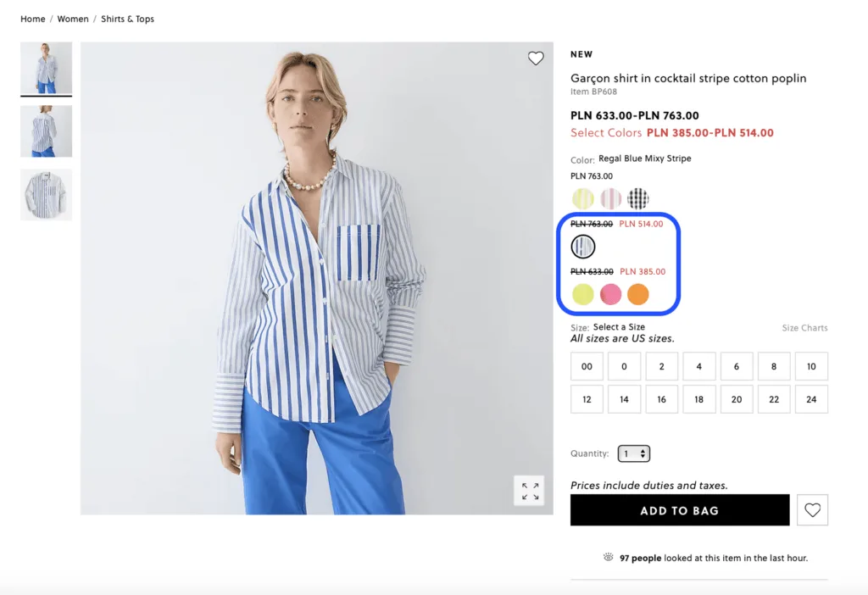This screenshot has width=868, height=595.
Task: Open Shirts & Tops breadcrumb link
Action: tap(127, 19)
